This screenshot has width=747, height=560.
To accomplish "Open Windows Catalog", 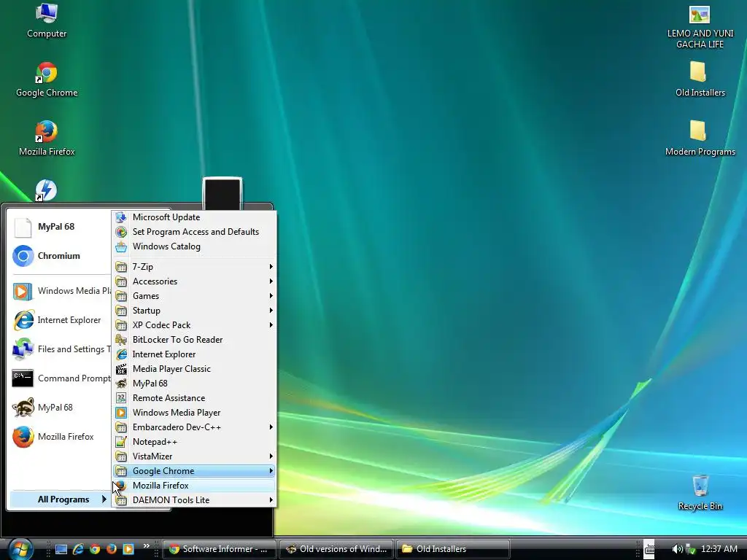I will [x=194, y=246].
